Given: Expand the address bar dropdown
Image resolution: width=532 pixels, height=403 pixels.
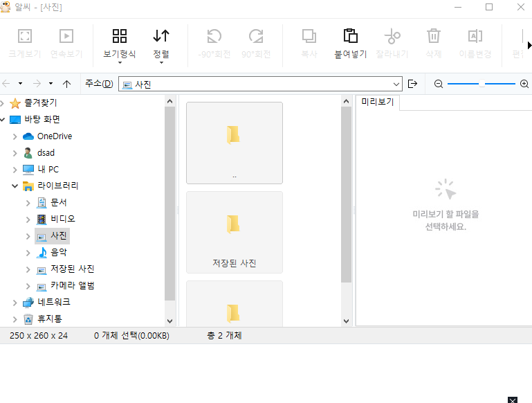Looking at the screenshot, I should click(x=396, y=84).
